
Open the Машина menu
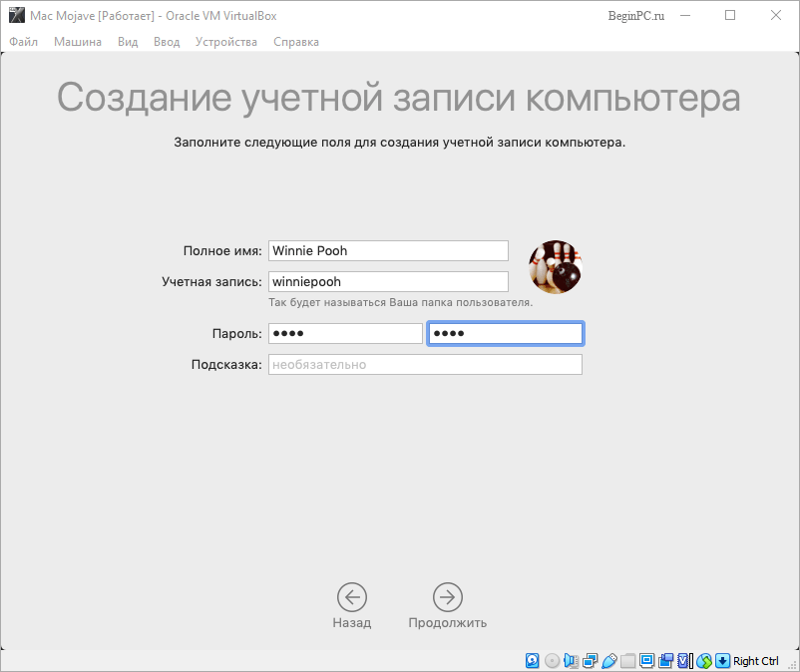pos(78,42)
